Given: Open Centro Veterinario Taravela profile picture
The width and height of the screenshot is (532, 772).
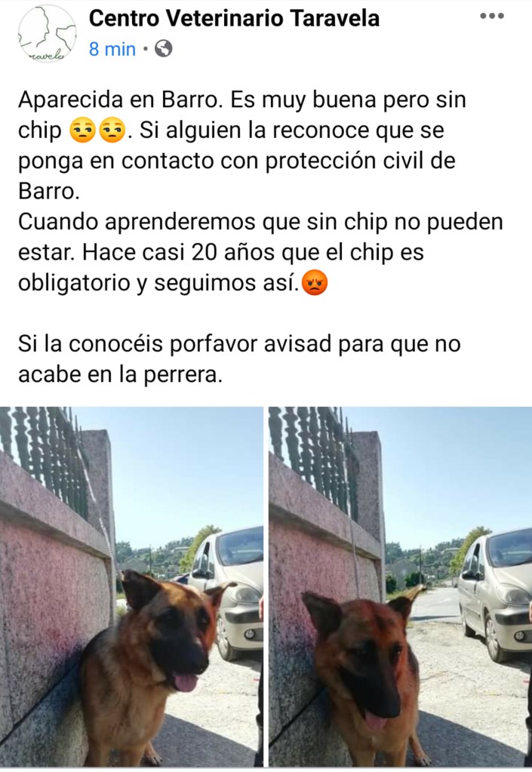Looking at the screenshot, I should [48, 33].
